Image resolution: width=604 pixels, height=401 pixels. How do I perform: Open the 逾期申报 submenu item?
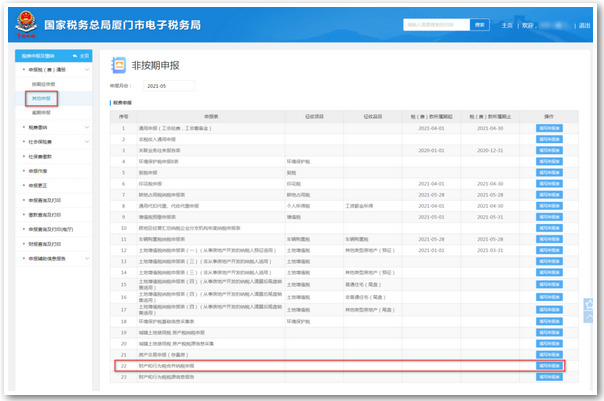point(41,112)
